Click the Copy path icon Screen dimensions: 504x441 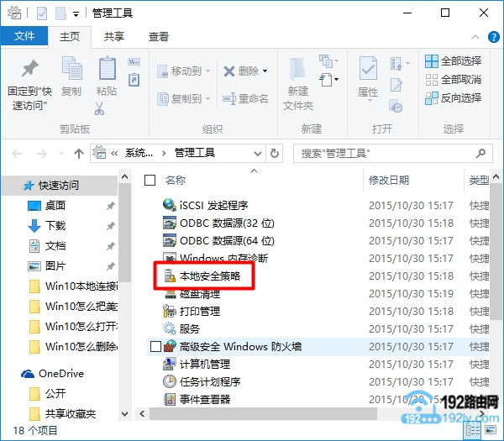(x=134, y=61)
